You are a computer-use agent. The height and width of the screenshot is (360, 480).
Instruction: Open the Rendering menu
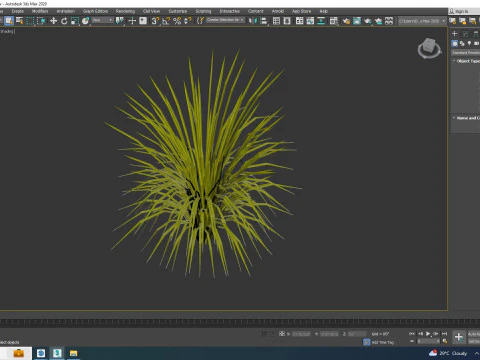coord(125,11)
